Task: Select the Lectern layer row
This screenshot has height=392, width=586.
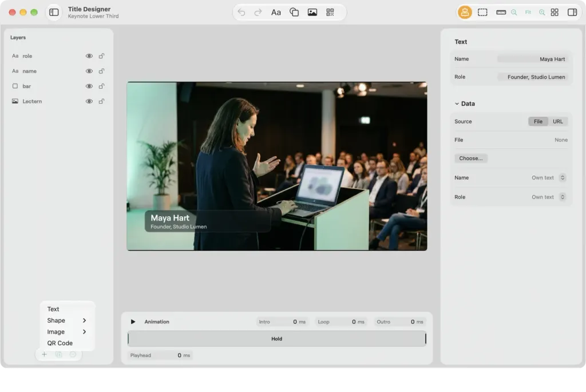Action: [x=58, y=101]
